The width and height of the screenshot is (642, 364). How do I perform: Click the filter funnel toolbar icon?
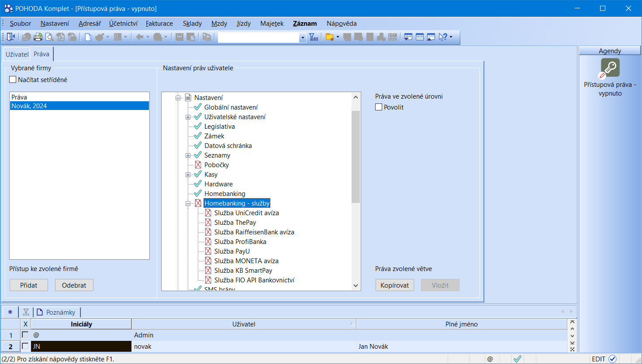[314, 37]
